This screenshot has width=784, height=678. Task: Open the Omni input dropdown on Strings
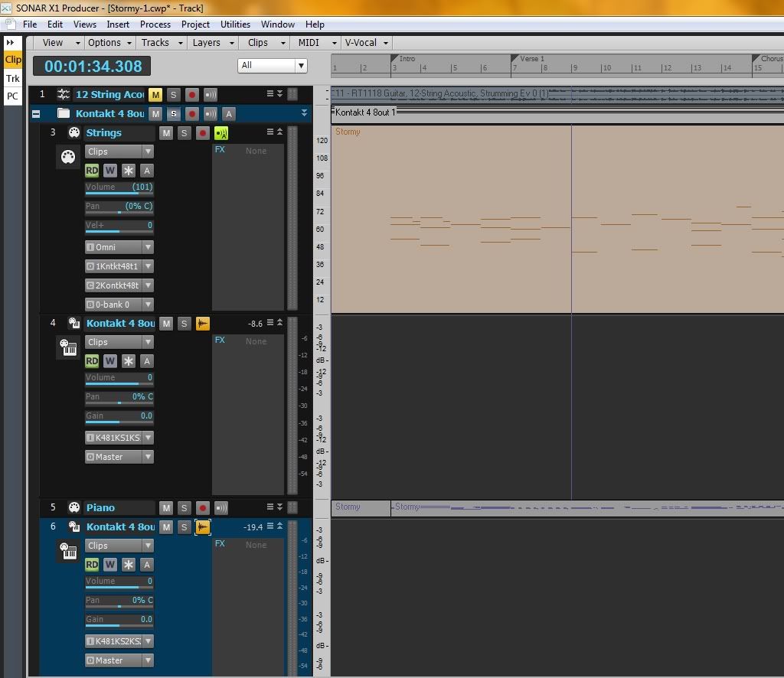pos(119,247)
